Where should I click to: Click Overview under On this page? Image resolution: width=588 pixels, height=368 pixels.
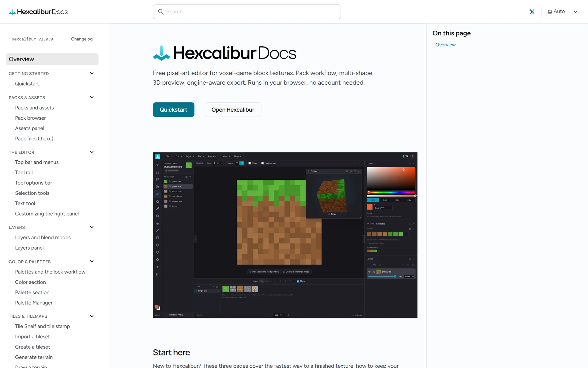coord(445,45)
